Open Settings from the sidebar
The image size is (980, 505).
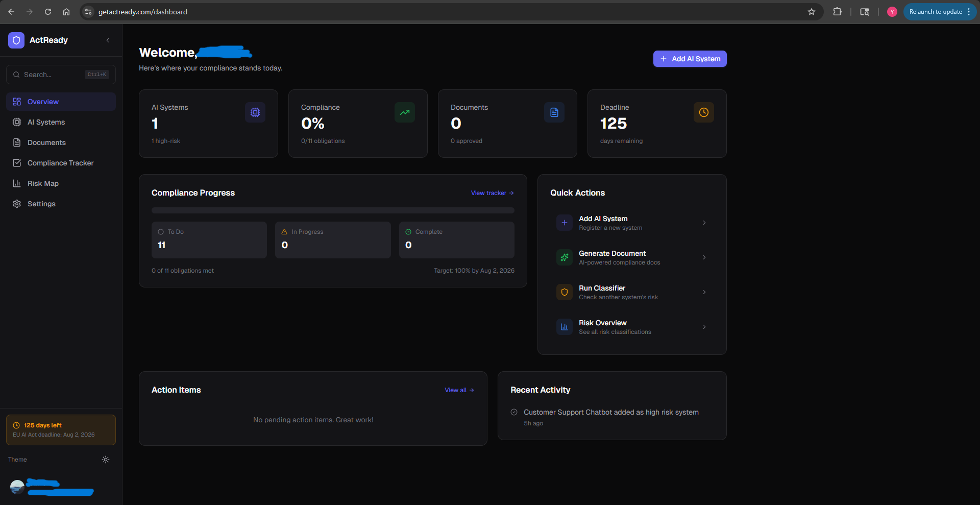[61, 204]
